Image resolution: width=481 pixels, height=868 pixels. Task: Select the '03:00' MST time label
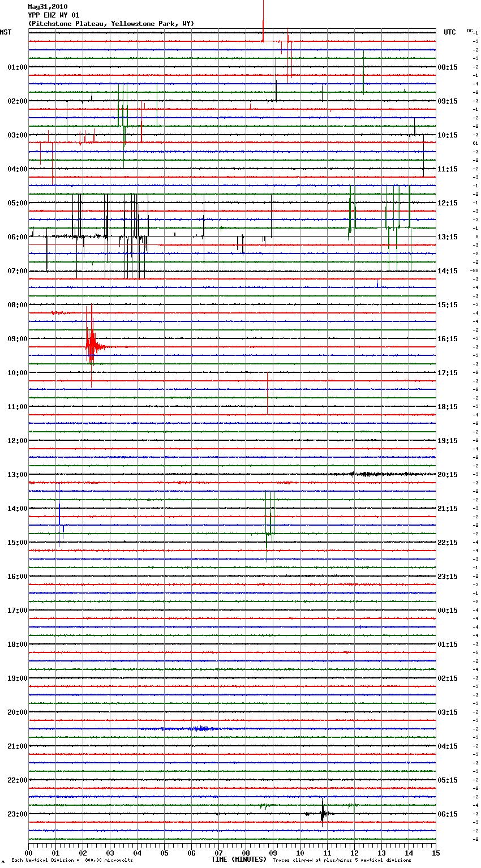coord(18,135)
